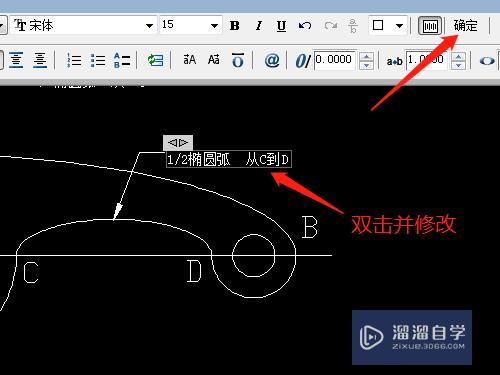
Task: Expand the color dropdown arrow
Action: 399,26
